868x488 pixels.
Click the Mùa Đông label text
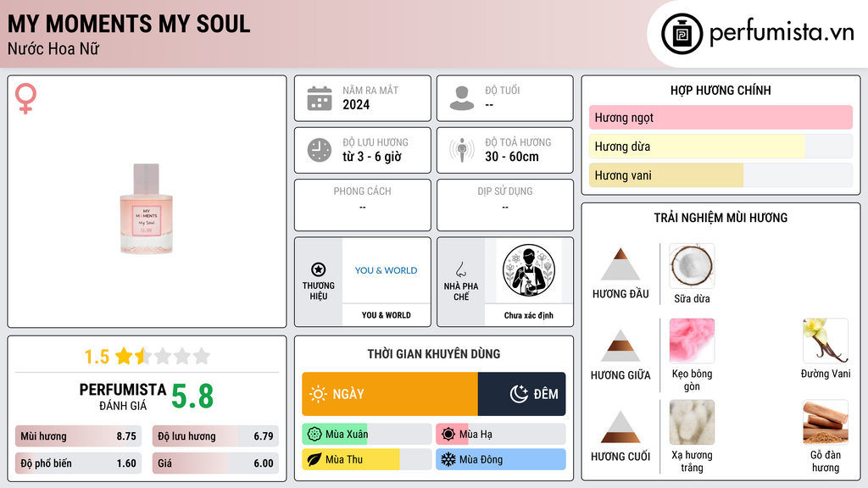coord(481,460)
